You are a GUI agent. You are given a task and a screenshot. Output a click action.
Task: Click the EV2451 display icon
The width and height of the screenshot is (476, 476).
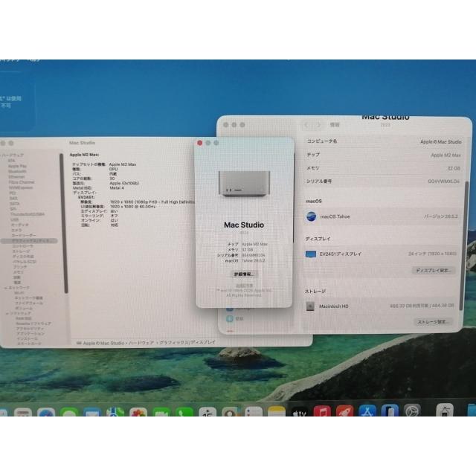click(311, 254)
